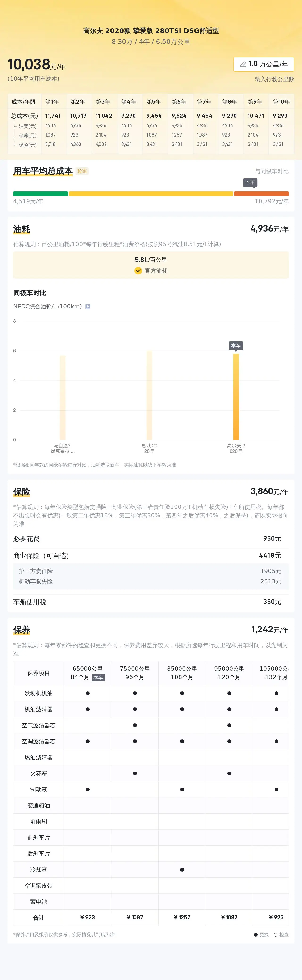
Task: Click the 油费(元) row label
Action: (28, 126)
